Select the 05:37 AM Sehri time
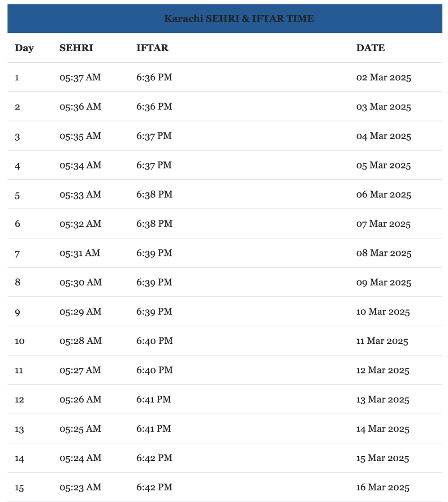 click(80, 78)
